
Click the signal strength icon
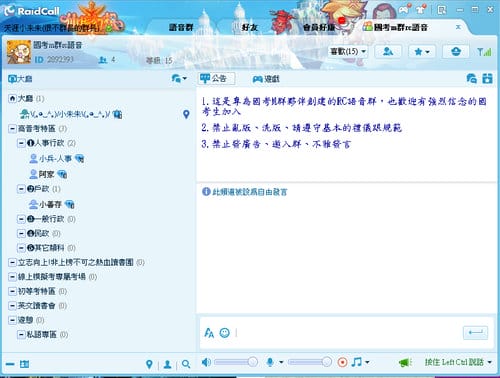coord(484,52)
